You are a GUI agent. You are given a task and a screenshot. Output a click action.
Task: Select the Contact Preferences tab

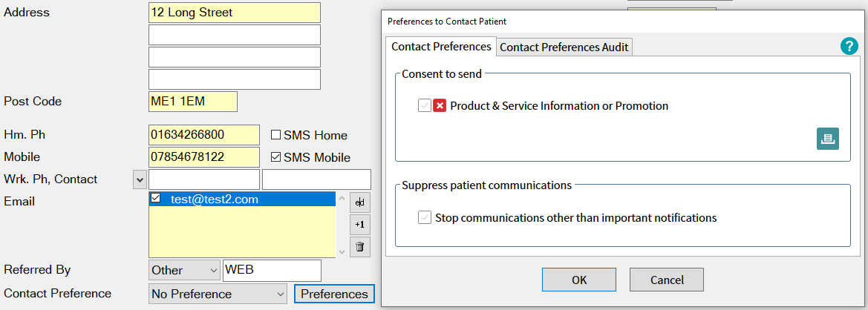pyautogui.click(x=441, y=47)
